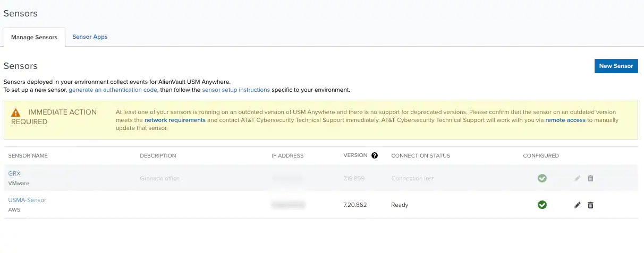Click the GRX configured green checkmark

pos(542,178)
